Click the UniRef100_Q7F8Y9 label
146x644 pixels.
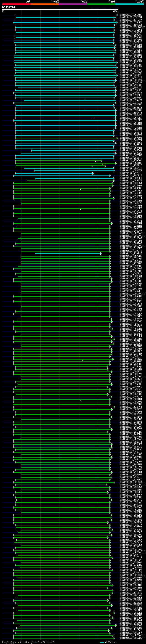click(x=131, y=125)
